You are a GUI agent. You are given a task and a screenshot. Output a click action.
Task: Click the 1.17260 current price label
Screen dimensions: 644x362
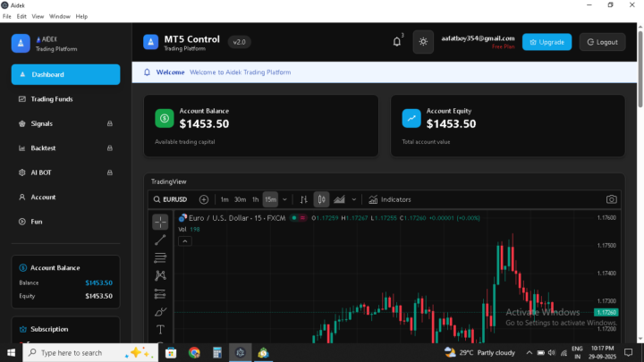pos(606,312)
